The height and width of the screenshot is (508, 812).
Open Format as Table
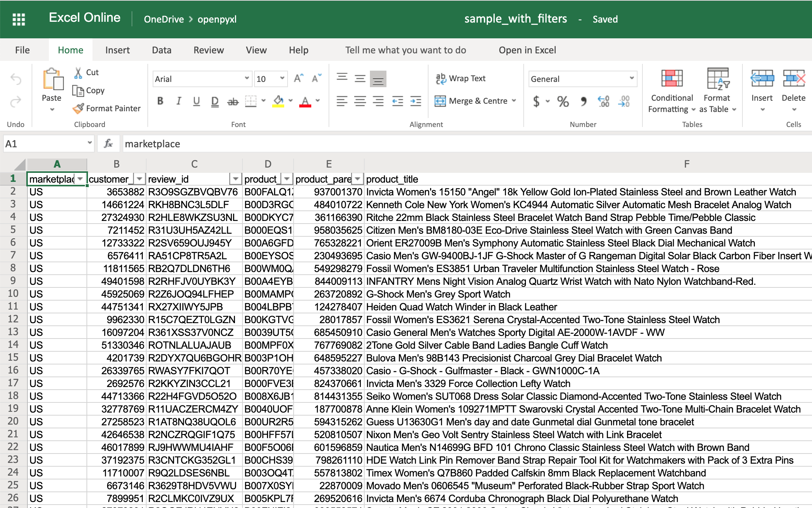coord(717,91)
